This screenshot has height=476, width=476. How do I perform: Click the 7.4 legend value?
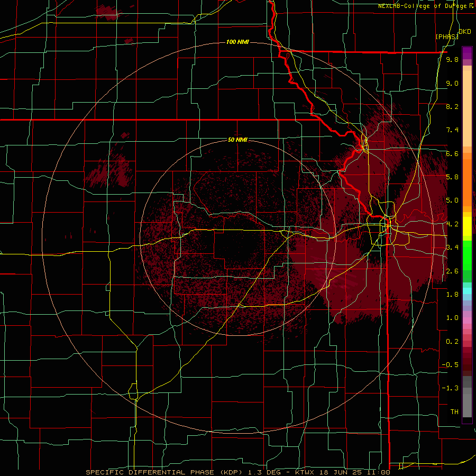pos(452,130)
